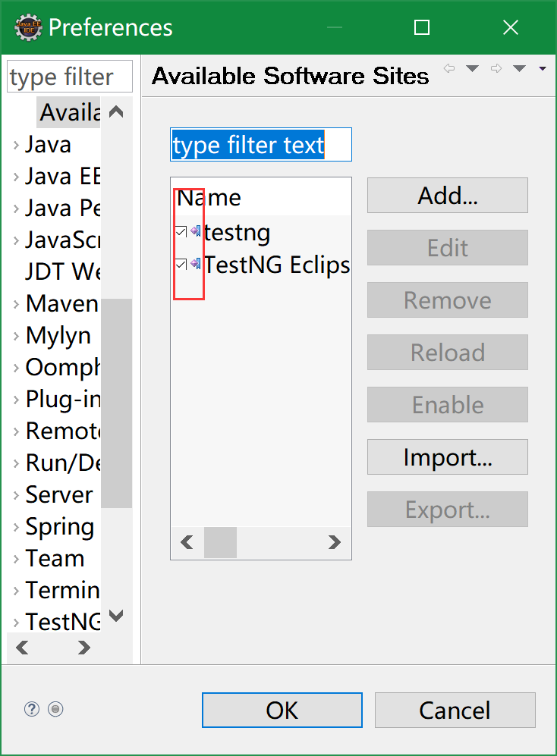Click the tree right scroll arrow
This screenshot has width=557, height=756.
click(84, 647)
